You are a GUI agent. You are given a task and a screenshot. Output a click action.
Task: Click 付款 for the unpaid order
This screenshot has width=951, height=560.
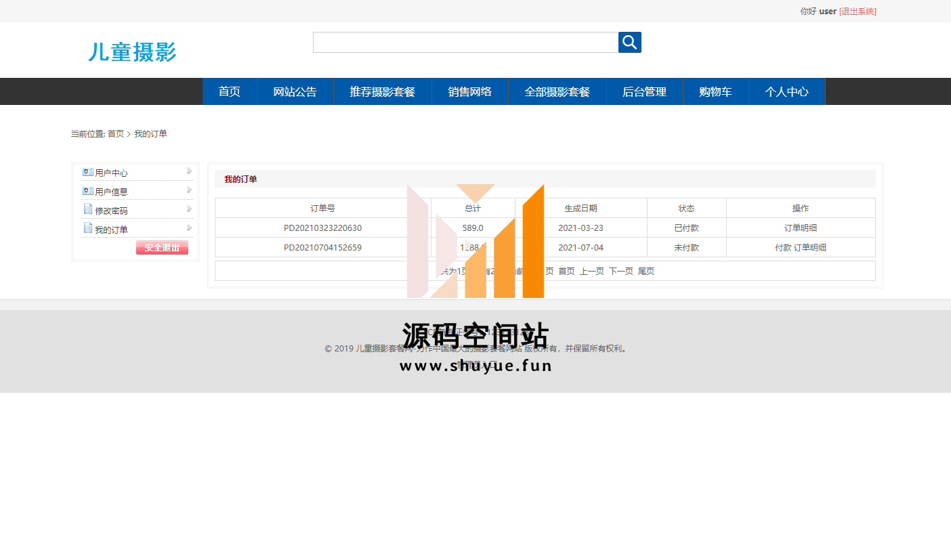[x=783, y=248]
